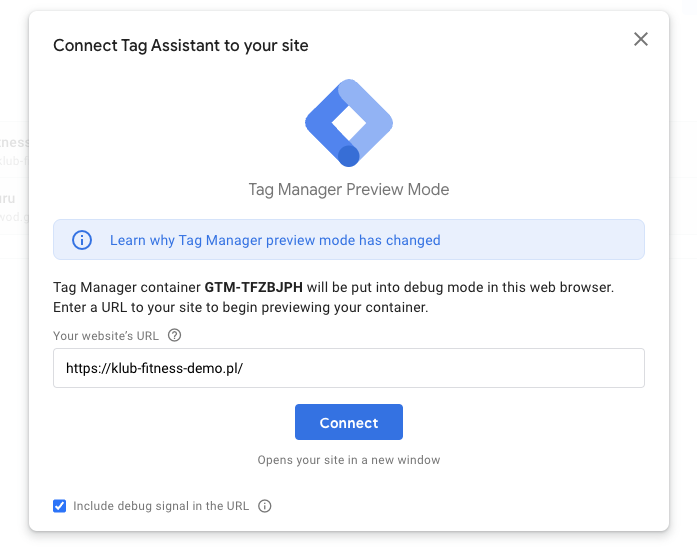Close the Connect Tag Assistant dialog

[641, 39]
